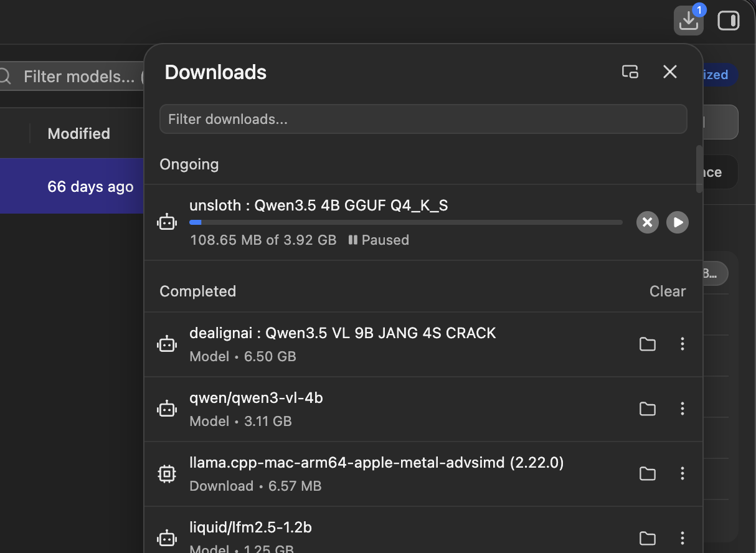The width and height of the screenshot is (756, 553).
Task: Click the 'Ongoing' section heading
Action: tap(189, 164)
